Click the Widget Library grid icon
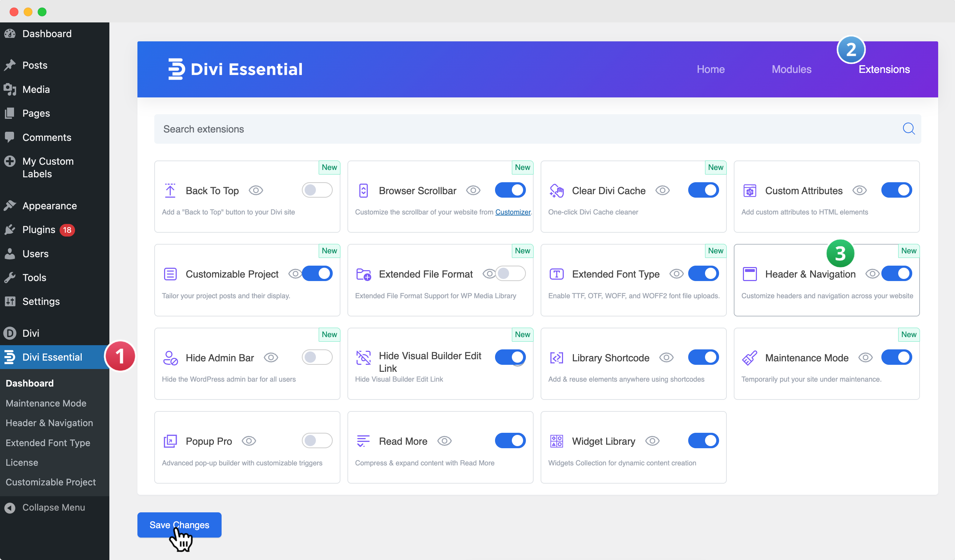 (x=556, y=441)
